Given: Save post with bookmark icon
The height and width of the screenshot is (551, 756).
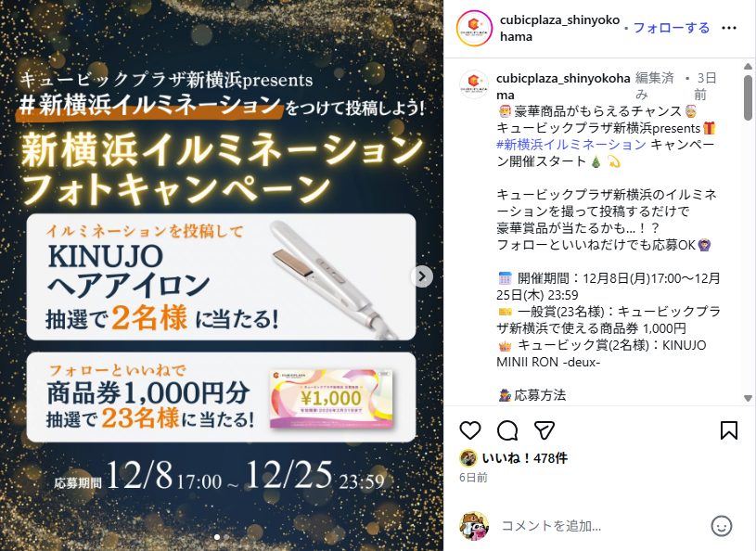Looking at the screenshot, I should [x=728, y=430].
